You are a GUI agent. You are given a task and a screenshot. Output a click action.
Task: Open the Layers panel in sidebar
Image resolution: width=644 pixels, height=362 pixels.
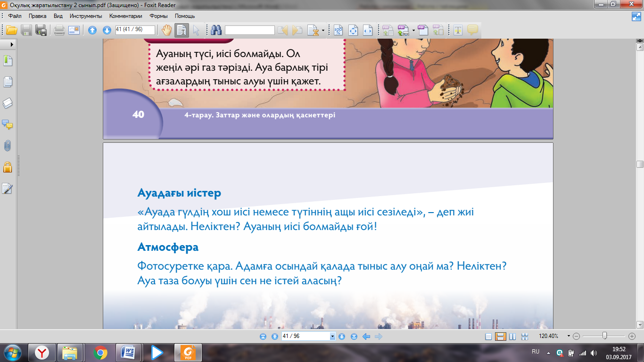(x=8, y=103)
